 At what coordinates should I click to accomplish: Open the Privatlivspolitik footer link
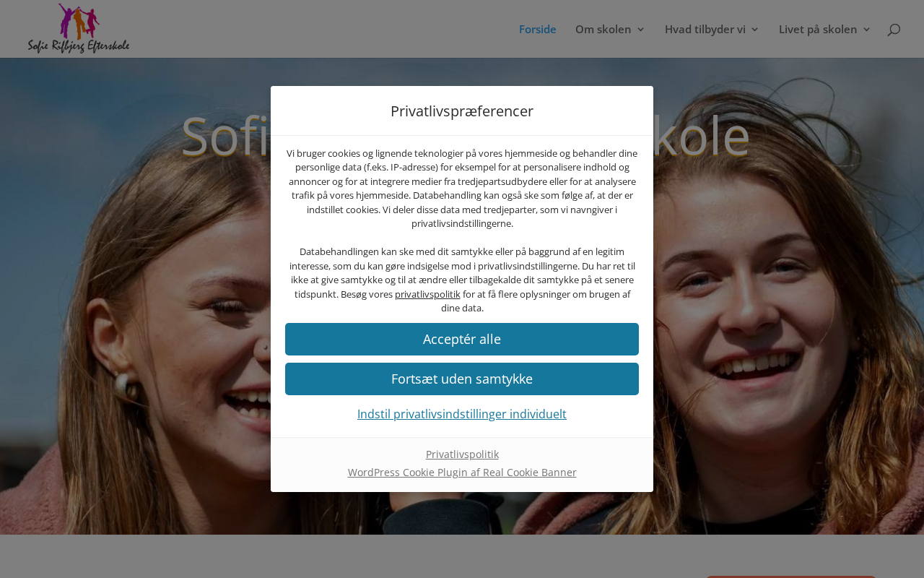462,454
